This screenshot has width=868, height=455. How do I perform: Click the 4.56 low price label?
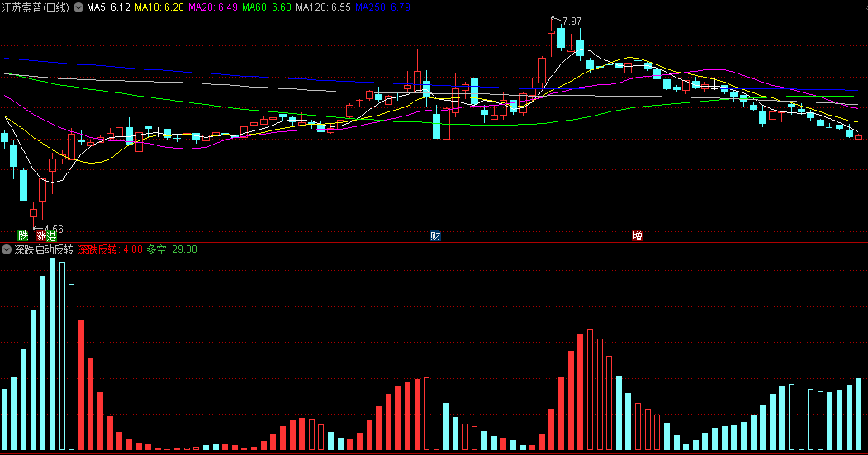(x=54, y=229)
